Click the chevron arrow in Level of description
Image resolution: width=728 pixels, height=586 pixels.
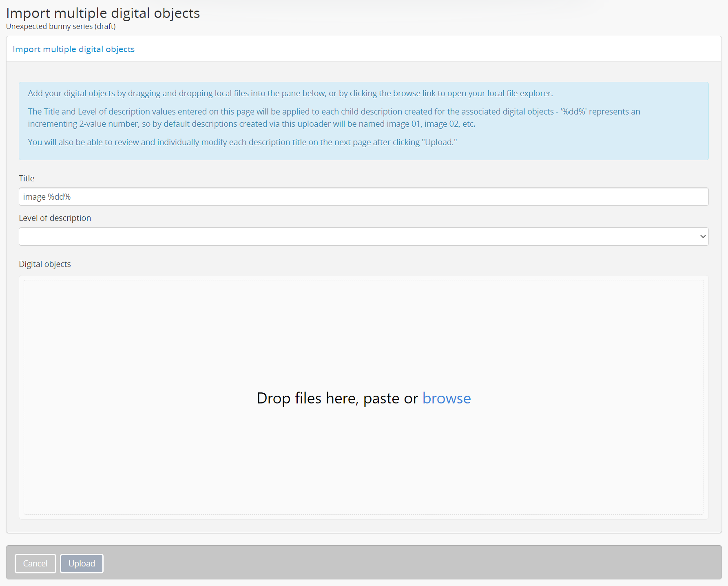pyautogui.click(x=703, y=236)
